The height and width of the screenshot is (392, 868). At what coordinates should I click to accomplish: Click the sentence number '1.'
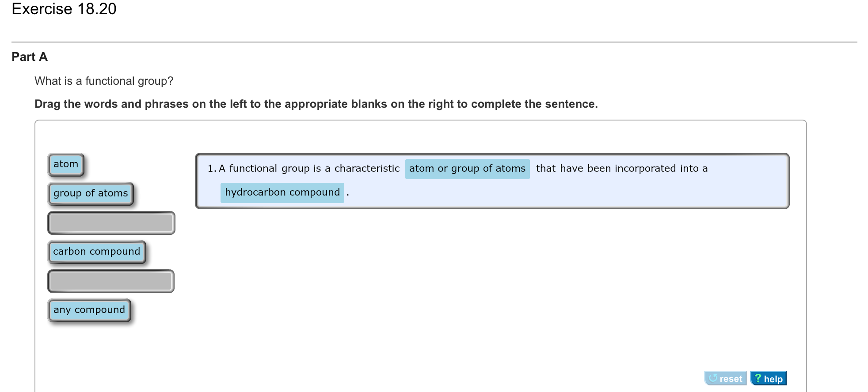click(212, 169)
